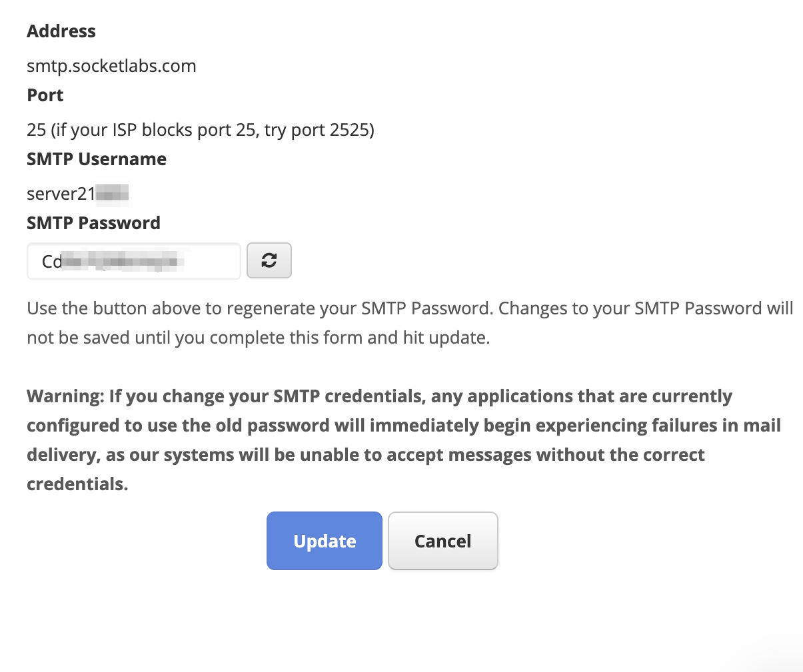Click the final 'credentials.' word in the warning
This screenshot has width=803, height=672.
pos(77,484)
